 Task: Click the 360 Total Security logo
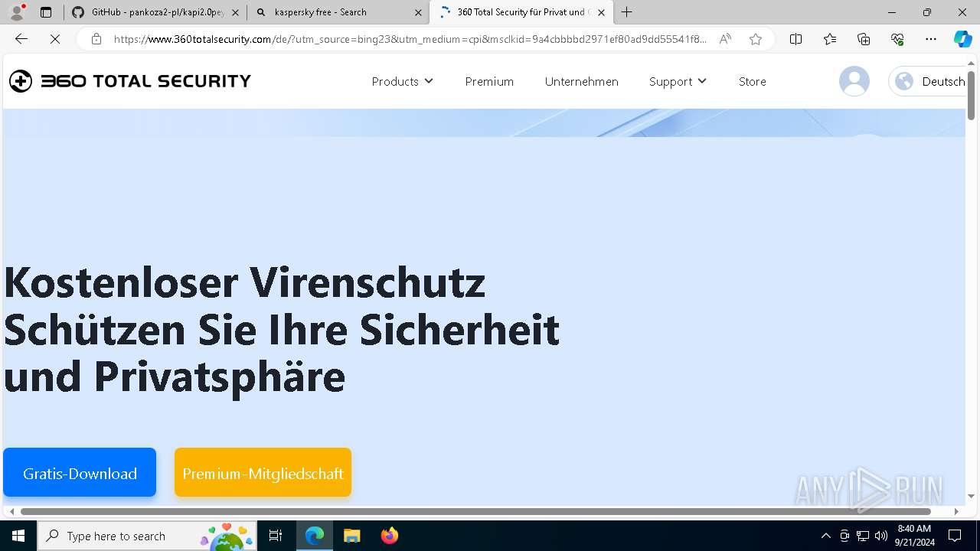point(130,81)
